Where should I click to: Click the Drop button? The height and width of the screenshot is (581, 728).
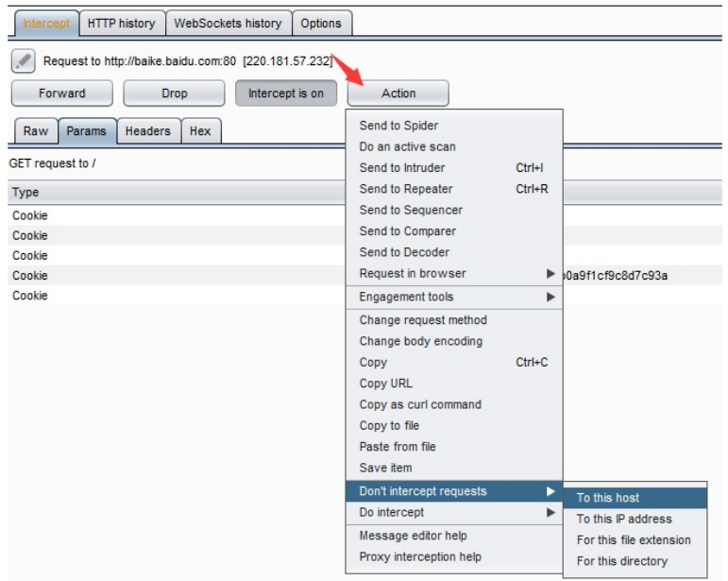174,94
